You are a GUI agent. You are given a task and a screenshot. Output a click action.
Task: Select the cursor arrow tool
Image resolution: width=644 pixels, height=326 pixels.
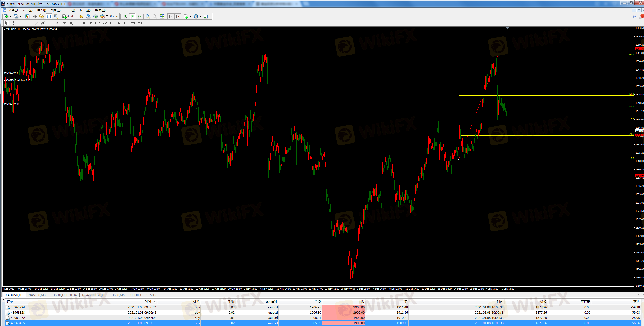6,23
